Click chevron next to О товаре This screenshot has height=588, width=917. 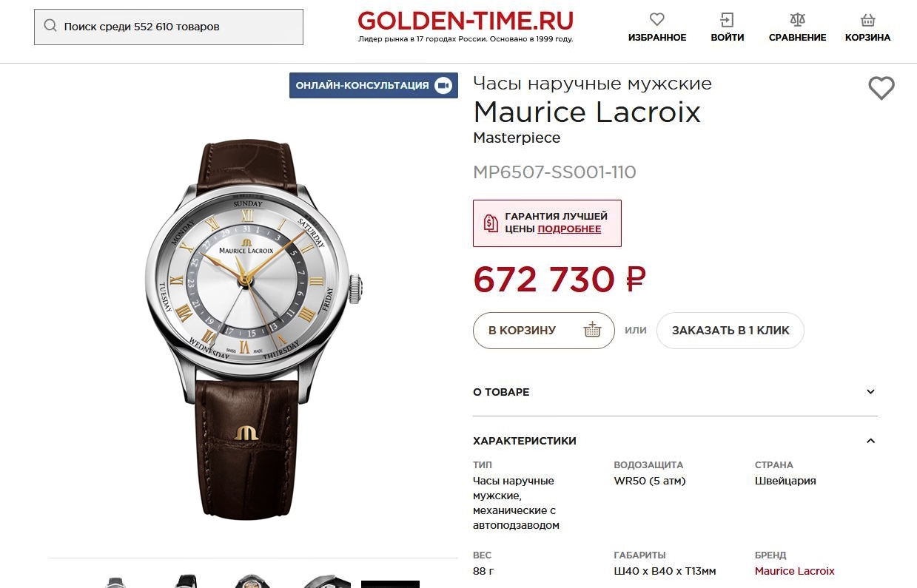tap(871, 392)
